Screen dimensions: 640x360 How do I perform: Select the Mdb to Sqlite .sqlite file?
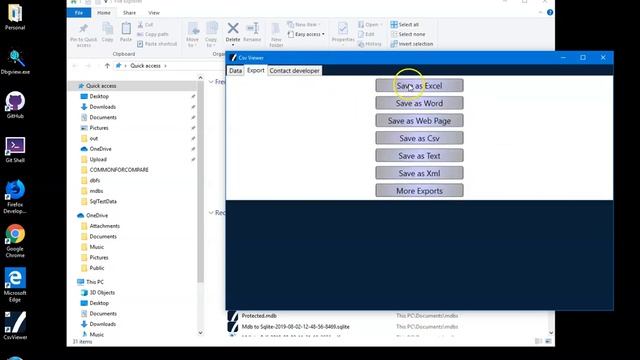click(x=296, y=327)
